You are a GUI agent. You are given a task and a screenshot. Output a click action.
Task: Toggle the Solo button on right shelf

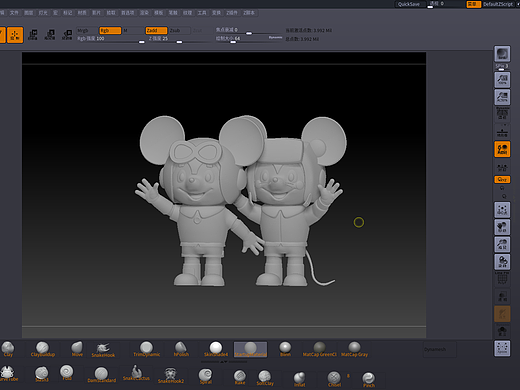pos(502,331)
